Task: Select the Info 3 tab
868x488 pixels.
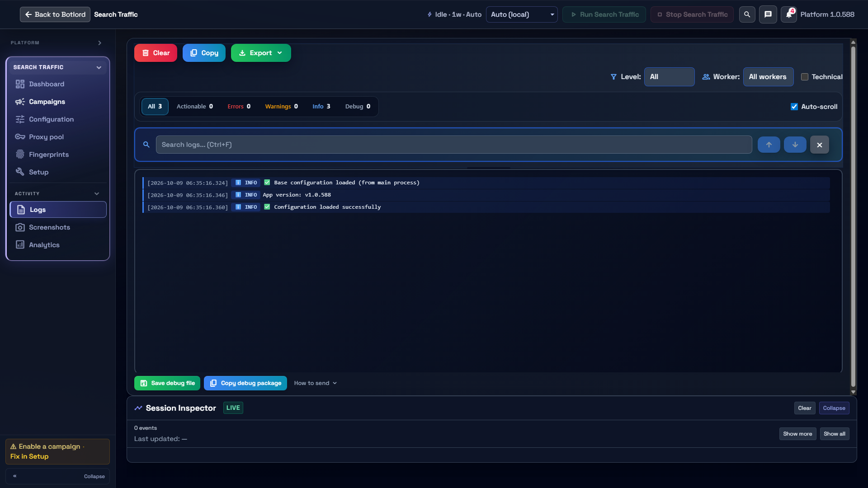Action: 321,107
